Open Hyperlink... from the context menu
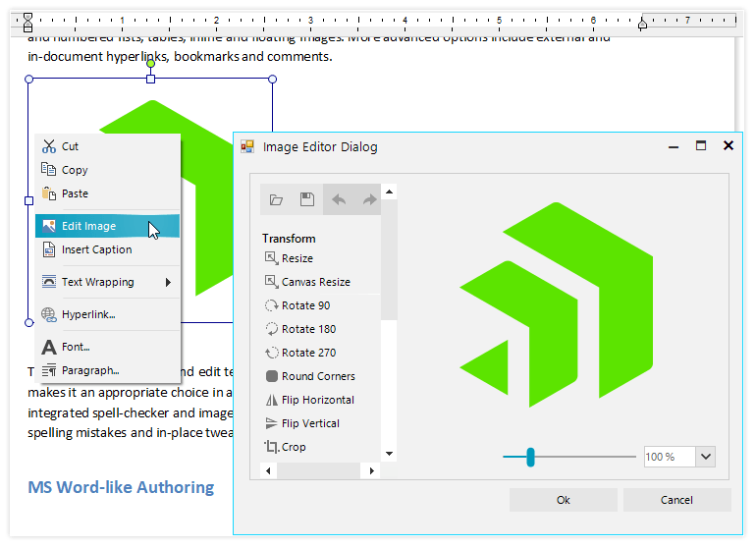 pyautogui.click(x=108, y=314)
